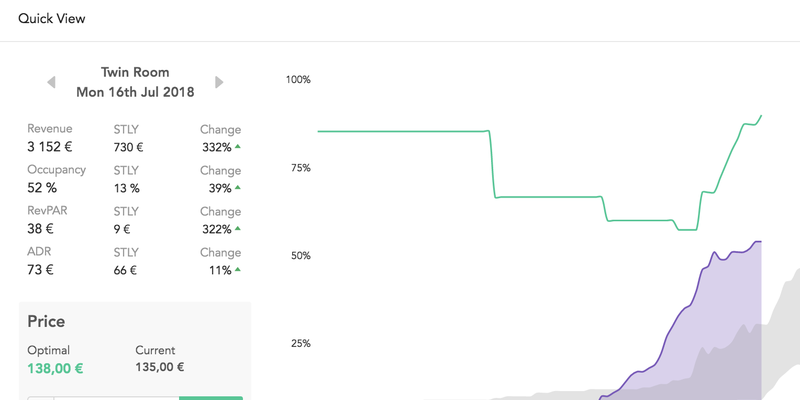Click the 100% axis label on chart
The image size is (800, 400).
click(298, 80)
